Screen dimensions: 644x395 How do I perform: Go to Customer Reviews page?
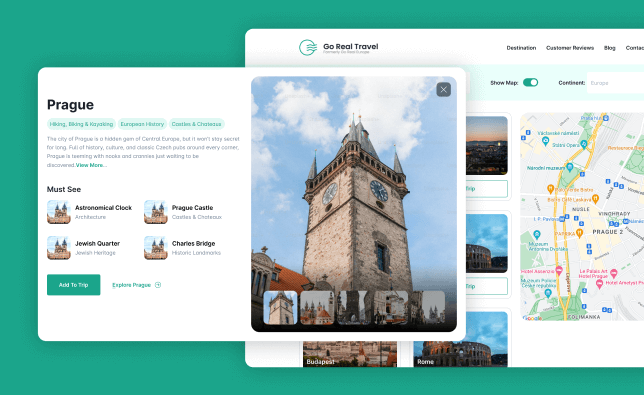tap(570, 48)
